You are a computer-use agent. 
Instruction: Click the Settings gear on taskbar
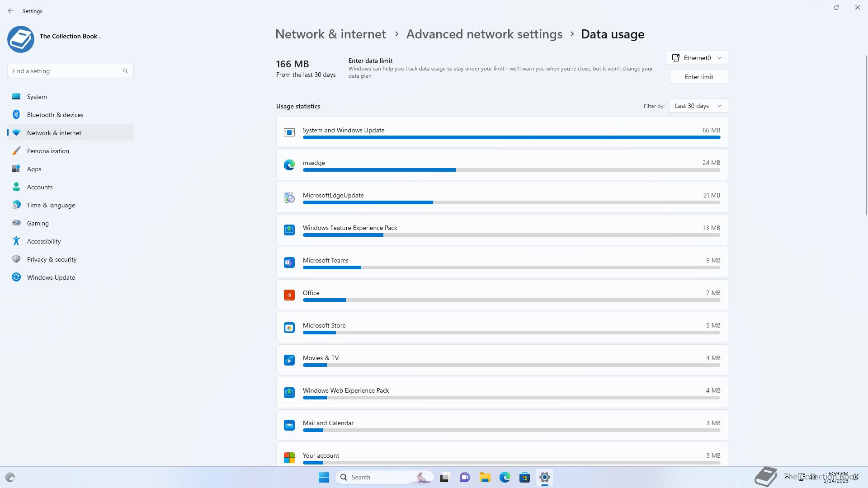545,477
